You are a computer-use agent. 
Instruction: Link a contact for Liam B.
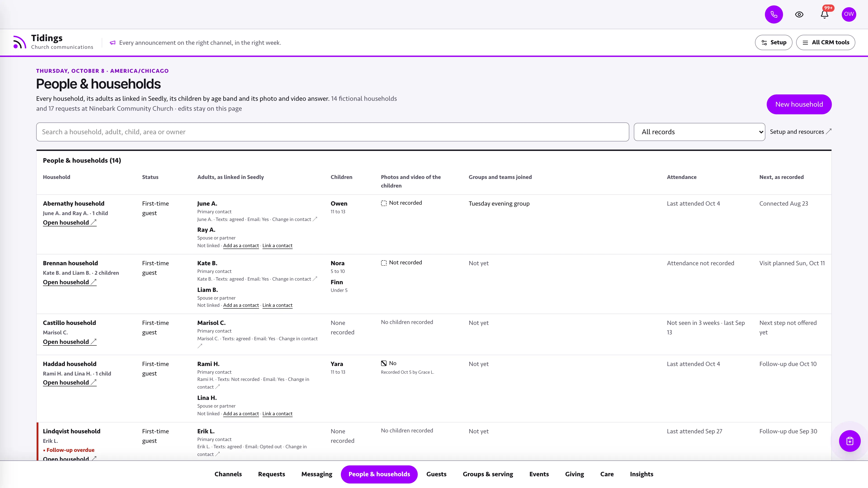tap(277, 305)
